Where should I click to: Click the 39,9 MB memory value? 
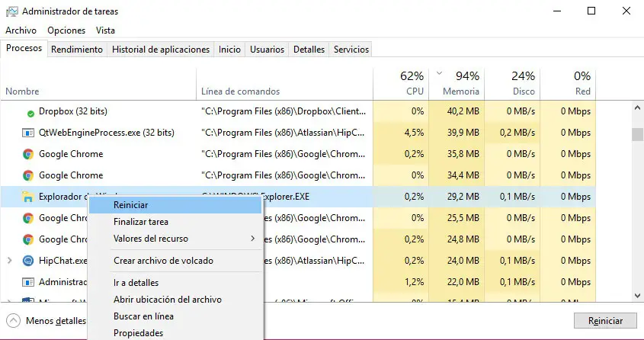click(x=463, y=133)
